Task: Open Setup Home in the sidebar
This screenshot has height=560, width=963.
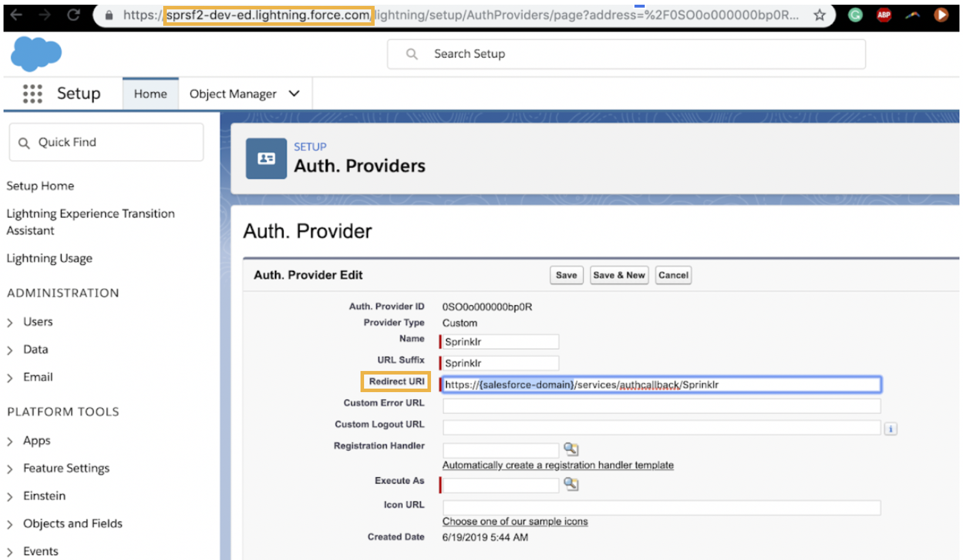Action: (x=41, y=186)
